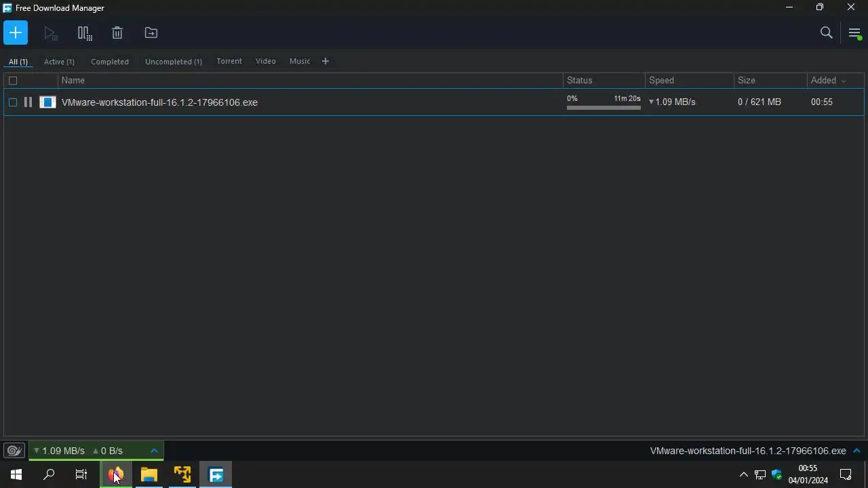Click the 0 / 621 MB size cell
The image size is (868, 488).
759,102
